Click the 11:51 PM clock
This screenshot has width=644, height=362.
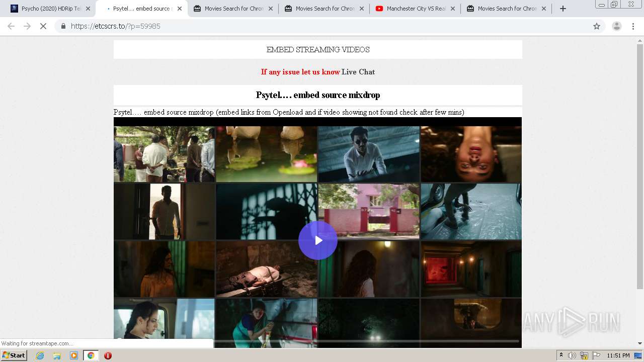618,355
